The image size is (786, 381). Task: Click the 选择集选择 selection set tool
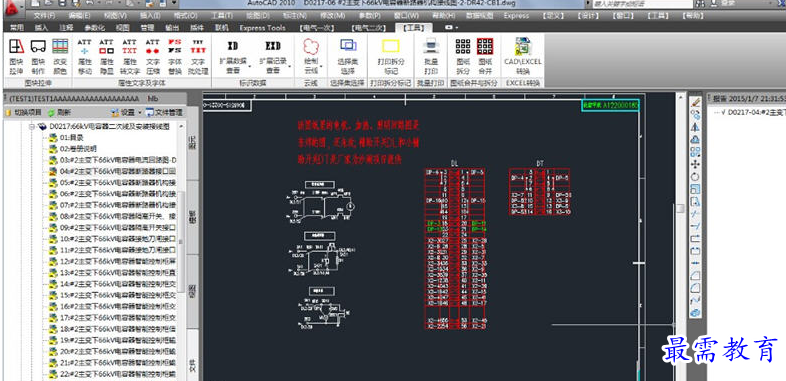point(348,56)
